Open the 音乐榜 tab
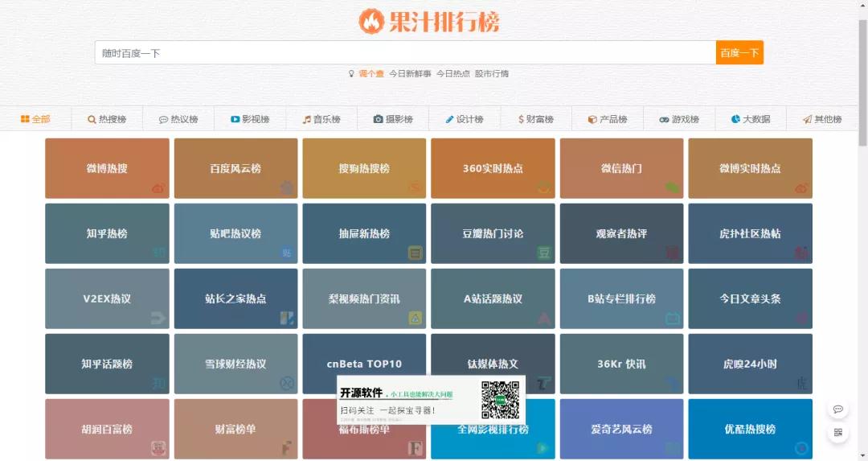This screenshot has height=461, width=868. point(321,119)
